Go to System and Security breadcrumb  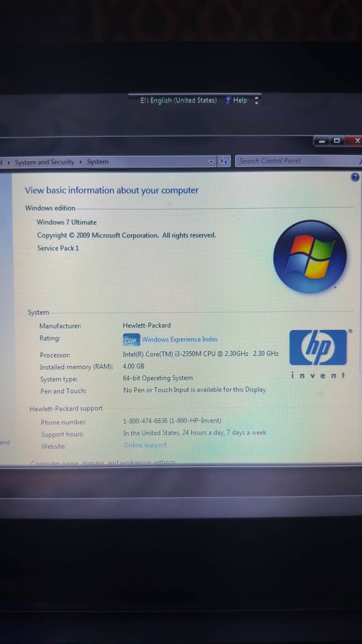(x=44, y=162)
